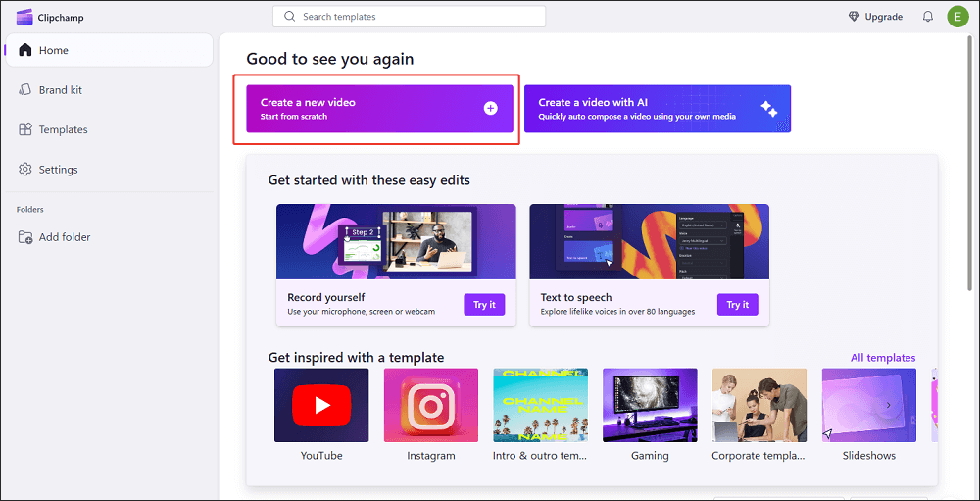This screenshot has height=501, width=980.
Task: Click the 'Gaming' label under thumbnail
Action: (650, 455)
